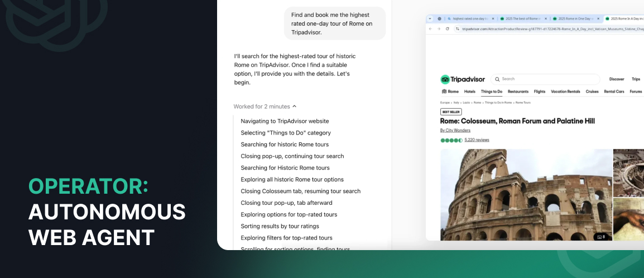Click the Tripadvisor Search field
The image size is (644, 278).
[545, 79]
